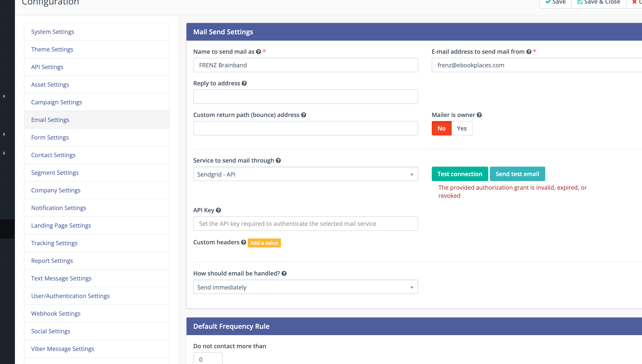The height and width of the screenshot is (364, 642).
Task: Set Mailer is owner to Yes
Action: [x=462, y=128]
